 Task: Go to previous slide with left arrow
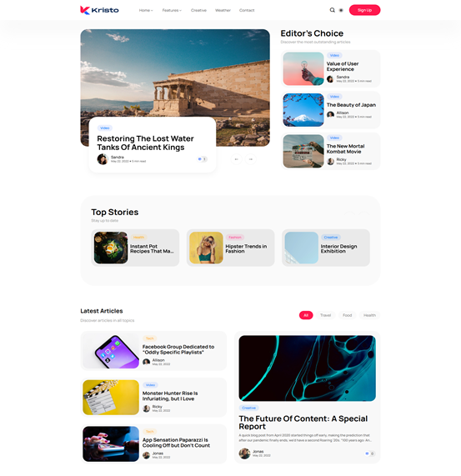pos(237,159)
